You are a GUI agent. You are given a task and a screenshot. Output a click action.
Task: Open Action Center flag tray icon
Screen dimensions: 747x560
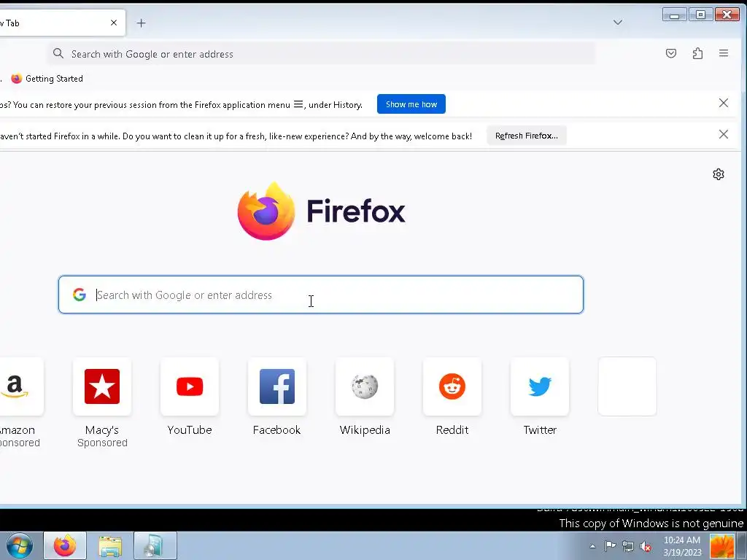click(x=611, y=546)
